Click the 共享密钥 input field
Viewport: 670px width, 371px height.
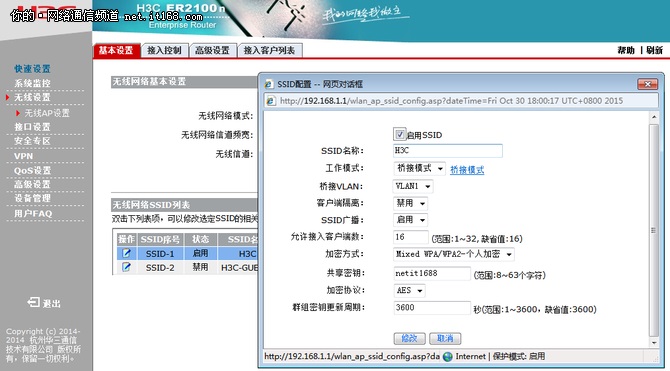pos(432,274)
